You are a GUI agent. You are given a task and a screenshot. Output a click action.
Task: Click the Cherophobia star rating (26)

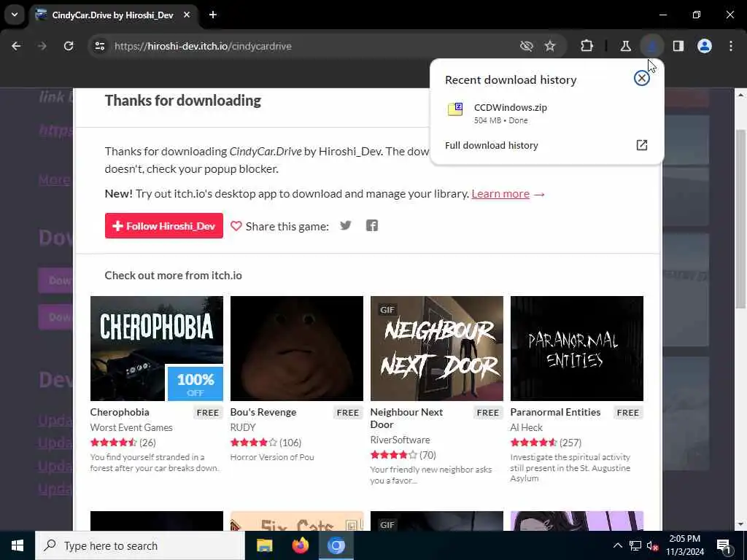click(x=123, y=443)
